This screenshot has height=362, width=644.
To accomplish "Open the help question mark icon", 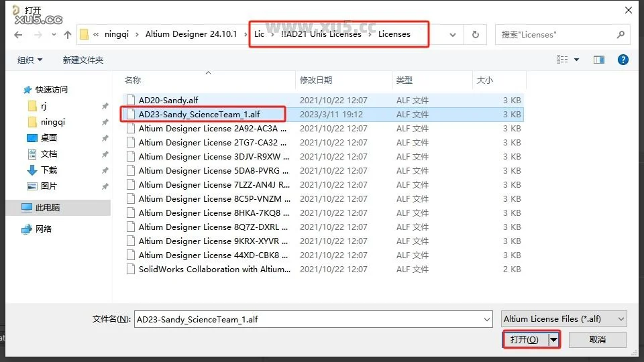I will pos(623,60).
